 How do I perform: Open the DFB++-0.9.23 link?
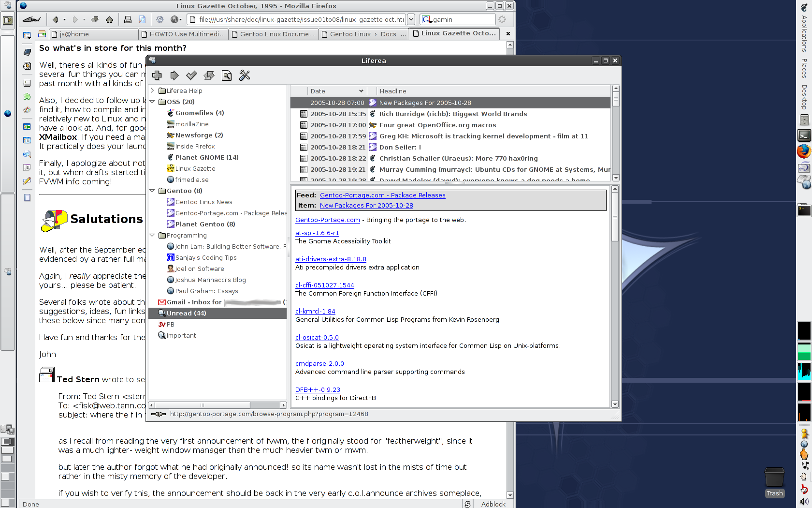click(318, 389)
